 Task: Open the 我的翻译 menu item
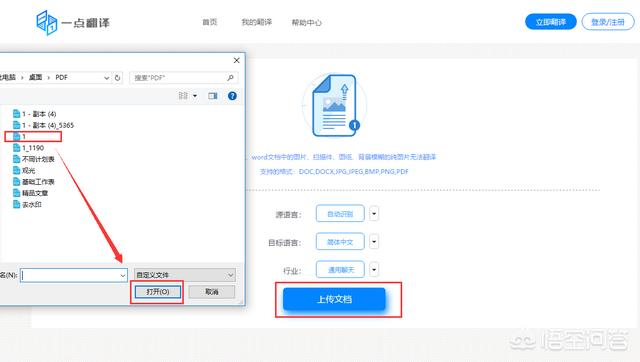pyautogui.click(x=256, y=22)
